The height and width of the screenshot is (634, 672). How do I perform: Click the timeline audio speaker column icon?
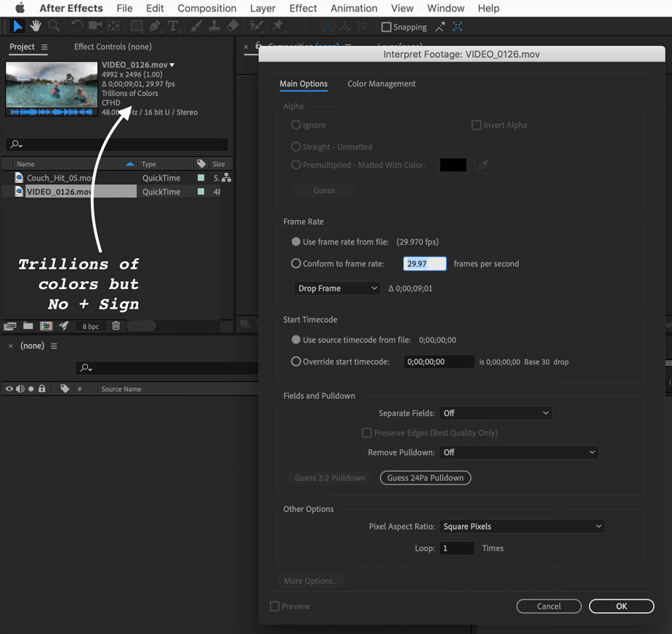20,389
